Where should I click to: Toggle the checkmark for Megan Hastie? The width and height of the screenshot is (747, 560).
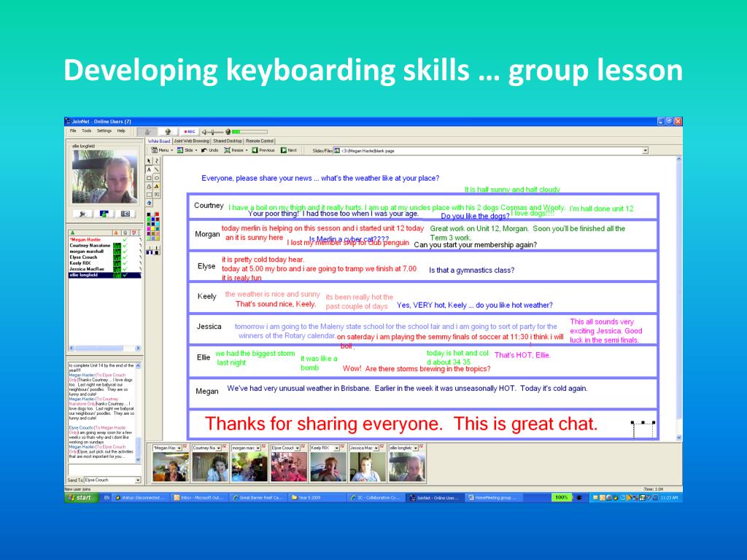(x=125, y=239)
